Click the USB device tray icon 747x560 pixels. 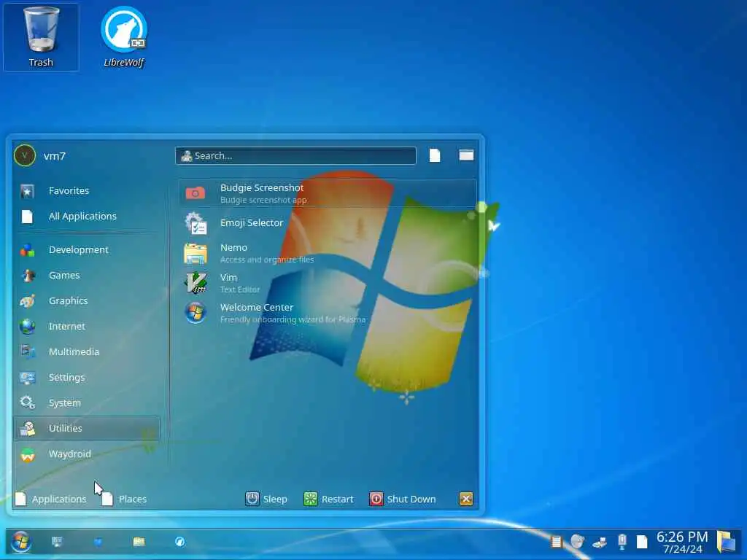pos(622,542)
